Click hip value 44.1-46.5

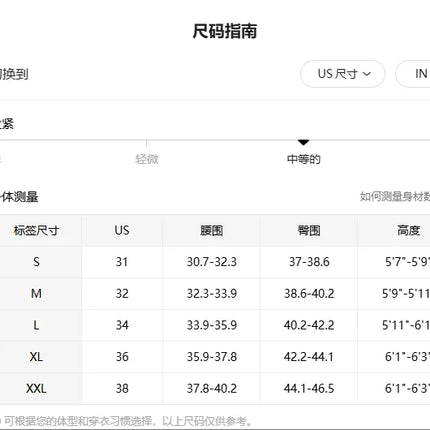point(309,388)
